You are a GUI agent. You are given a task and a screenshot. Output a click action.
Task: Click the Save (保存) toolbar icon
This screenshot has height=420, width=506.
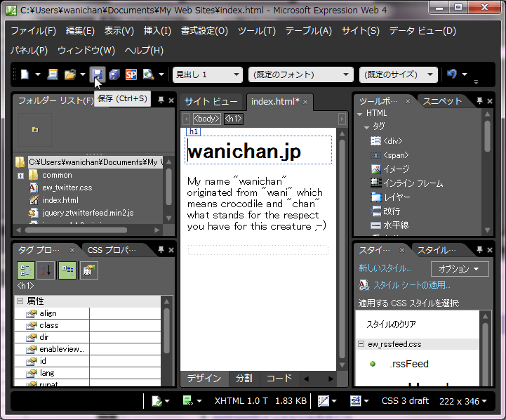pyautogui.click(x=98, y=74)
